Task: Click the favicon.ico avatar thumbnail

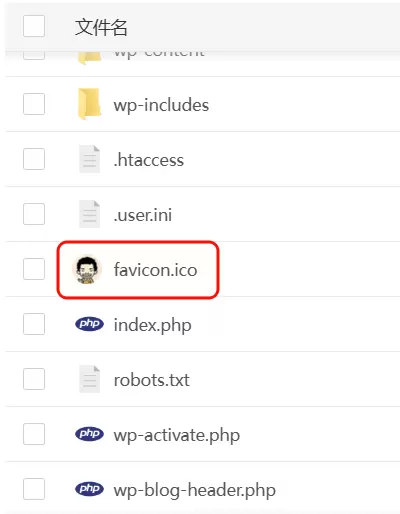Action: [87, 269]
